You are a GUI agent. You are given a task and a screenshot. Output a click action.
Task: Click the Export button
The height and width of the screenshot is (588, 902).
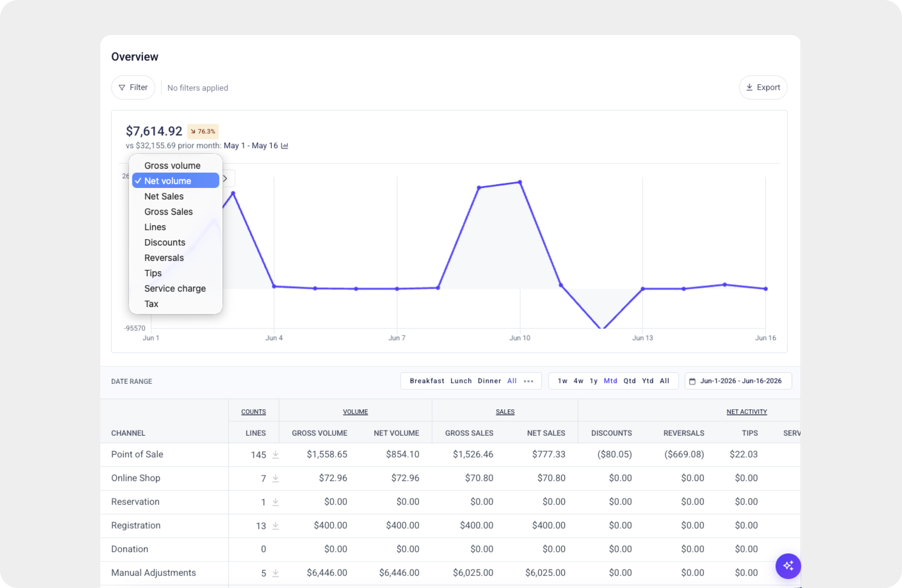pyautogui.click(x=763, y=88)
